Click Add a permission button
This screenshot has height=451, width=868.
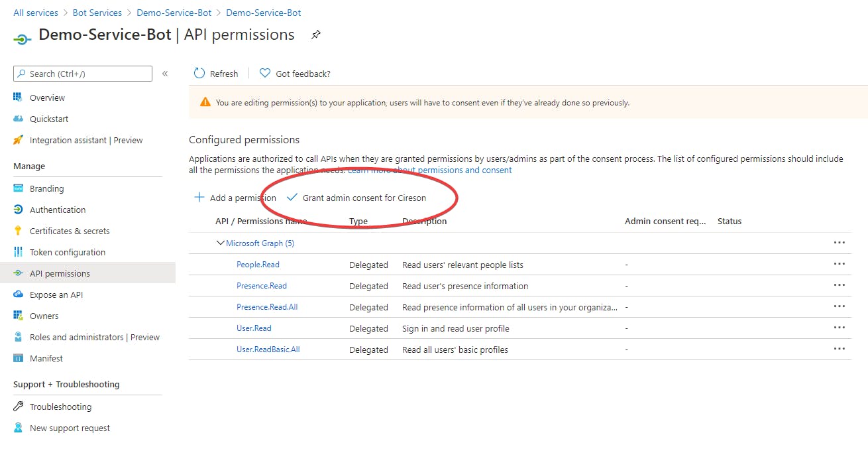pos(235,198)
